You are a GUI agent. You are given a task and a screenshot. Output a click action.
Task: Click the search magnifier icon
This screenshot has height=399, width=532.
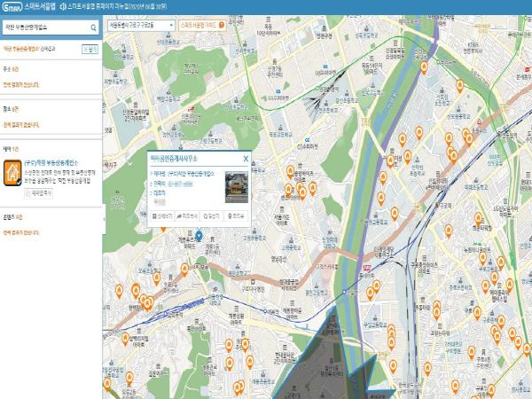(92, 27)
